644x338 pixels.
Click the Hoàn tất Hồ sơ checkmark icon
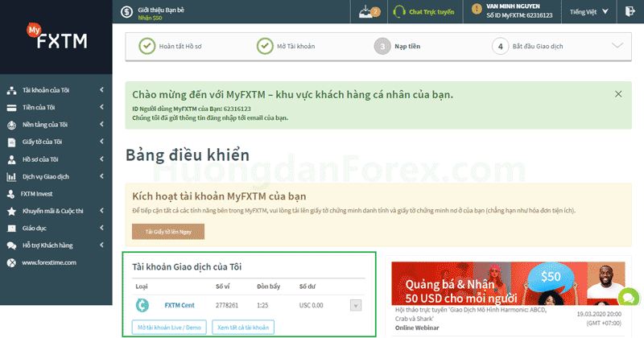coord(147,46)
